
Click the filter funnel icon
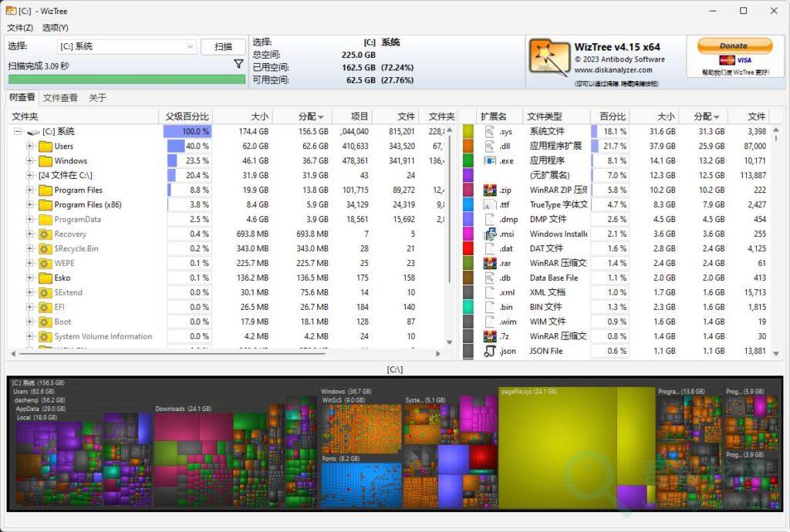239,63
